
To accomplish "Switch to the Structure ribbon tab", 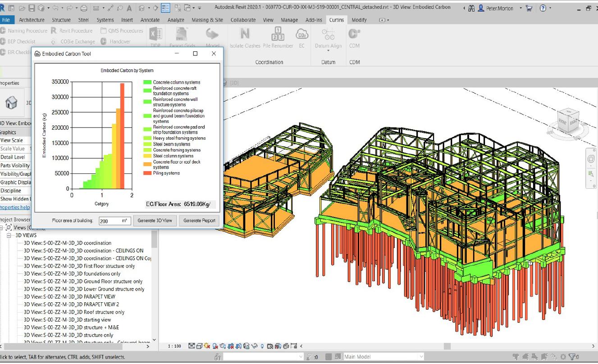I will pos(61,20).
